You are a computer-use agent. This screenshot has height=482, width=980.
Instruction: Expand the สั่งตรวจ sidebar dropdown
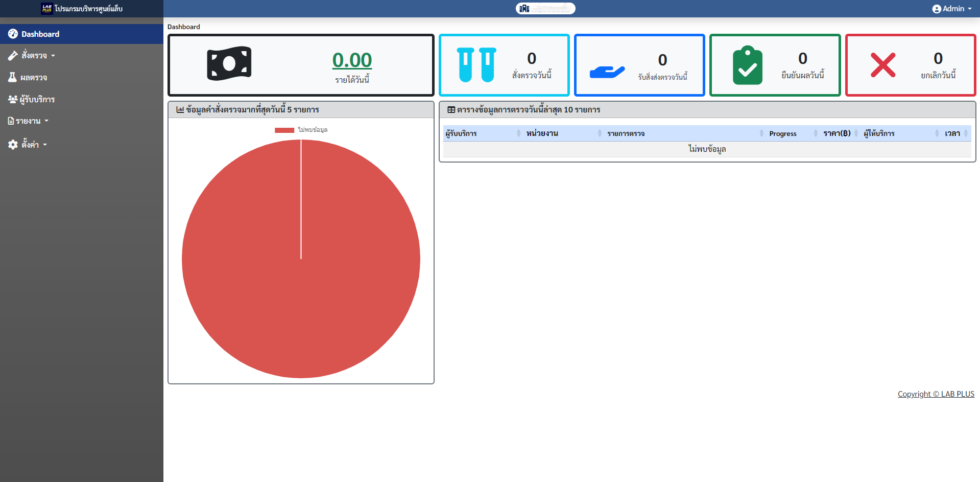(x=34, y=55)
